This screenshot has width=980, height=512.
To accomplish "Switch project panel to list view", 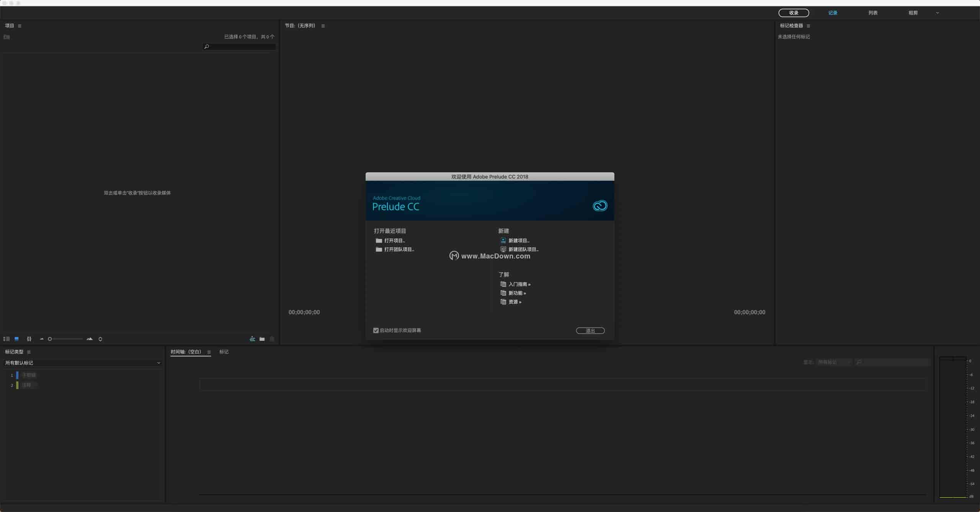I will pos(6,339).
